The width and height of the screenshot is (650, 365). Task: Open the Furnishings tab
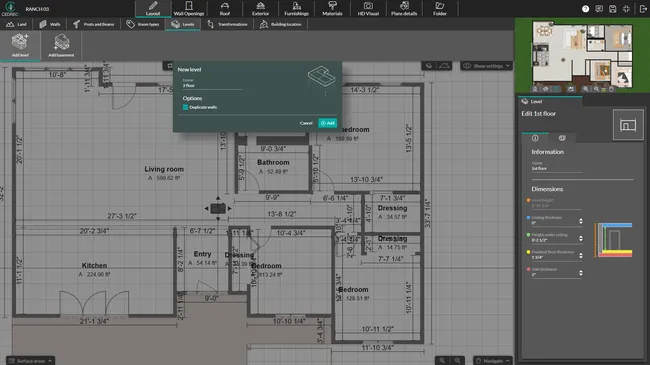click(296, 9)
